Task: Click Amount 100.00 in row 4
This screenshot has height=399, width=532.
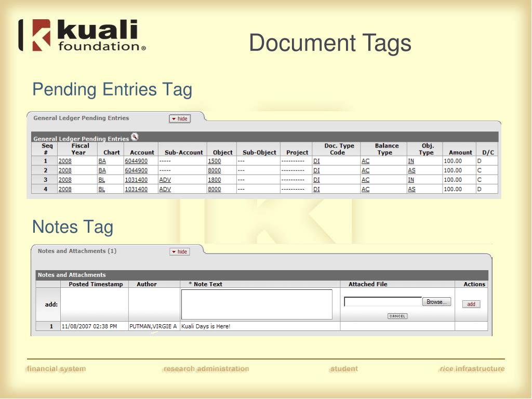Action: coord(453,189)
